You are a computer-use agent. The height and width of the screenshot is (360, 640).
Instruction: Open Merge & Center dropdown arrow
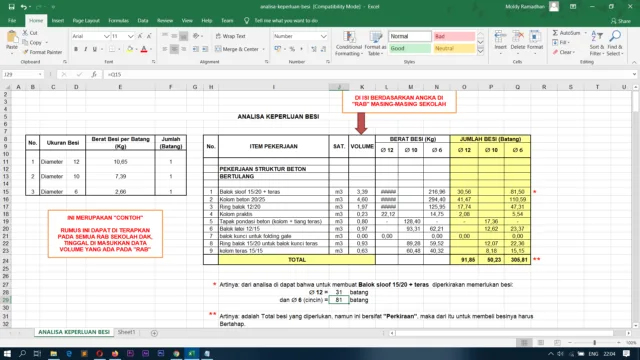pyautogui.click(x=263, y=49)
